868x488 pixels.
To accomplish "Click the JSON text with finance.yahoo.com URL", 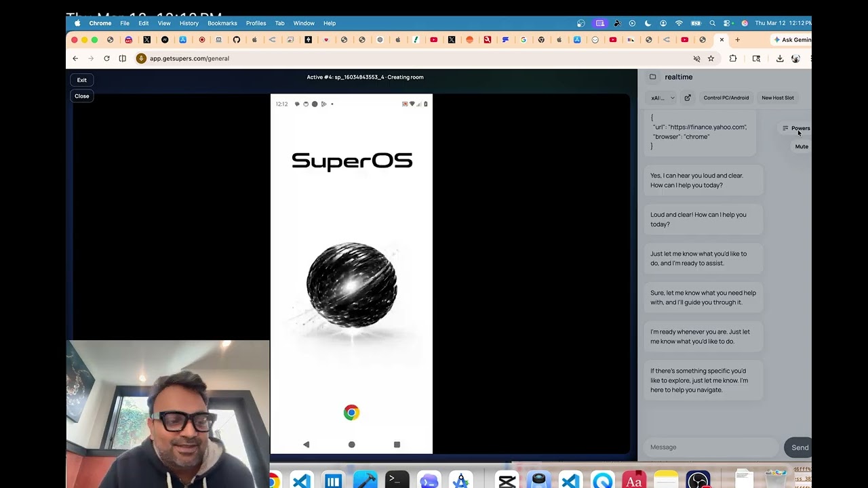I will (698, 131).
